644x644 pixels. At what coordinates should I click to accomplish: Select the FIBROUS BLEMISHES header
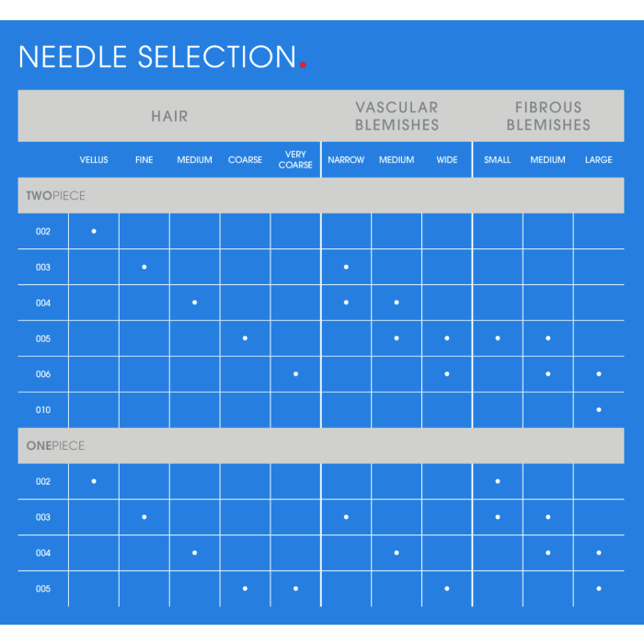point(548,116)
